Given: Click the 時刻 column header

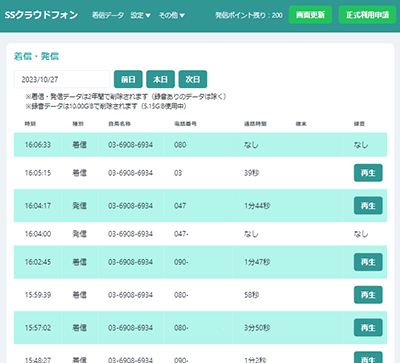Looking at the screenshot, I should pyautogui.click(x=30, y=124).
